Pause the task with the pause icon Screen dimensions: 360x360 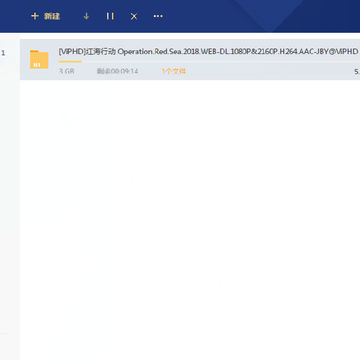pyautogui.click(x=110, y=16)
